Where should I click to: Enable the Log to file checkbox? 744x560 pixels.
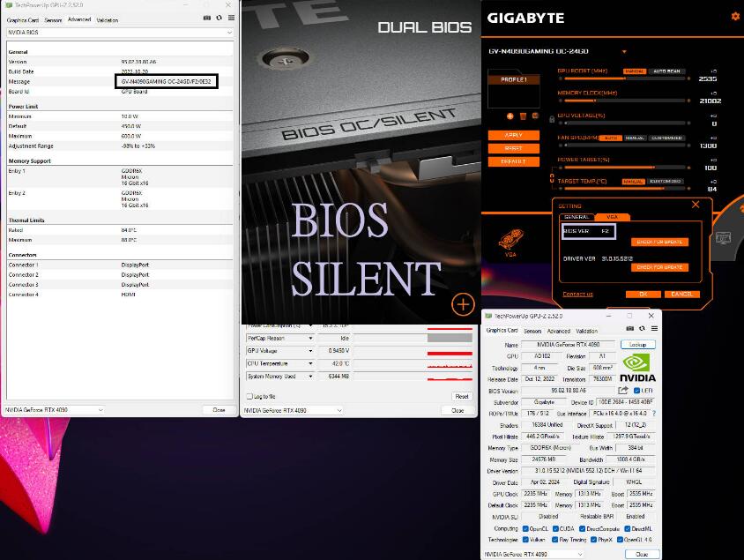pyautogui.click(x=249, y=395)
